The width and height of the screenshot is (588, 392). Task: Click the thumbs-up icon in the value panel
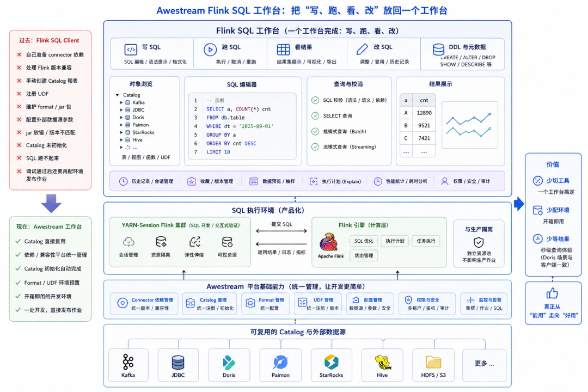(552, 293)
